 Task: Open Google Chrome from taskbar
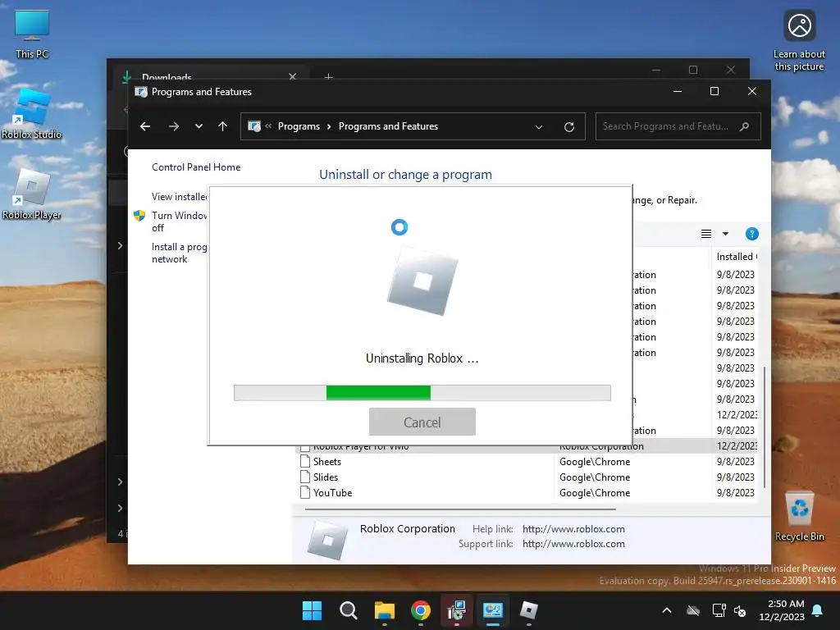point(421,610)
